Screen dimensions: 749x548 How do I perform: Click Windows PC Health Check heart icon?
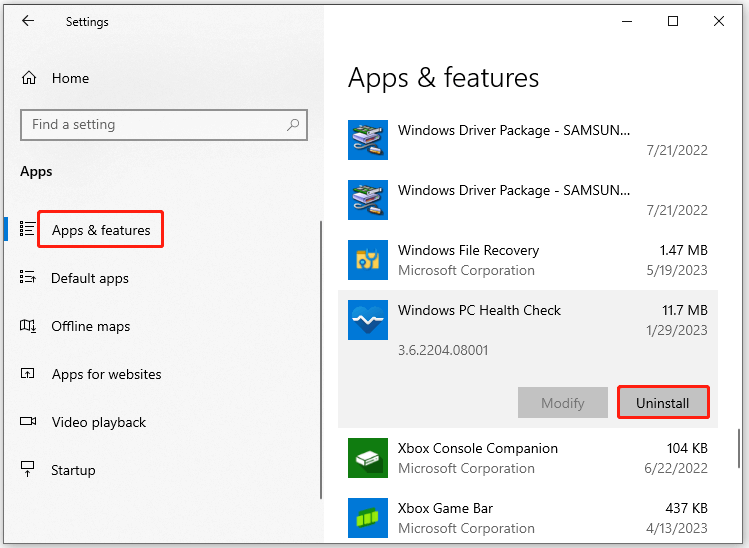pyautogui.click(x=368, y=320)
